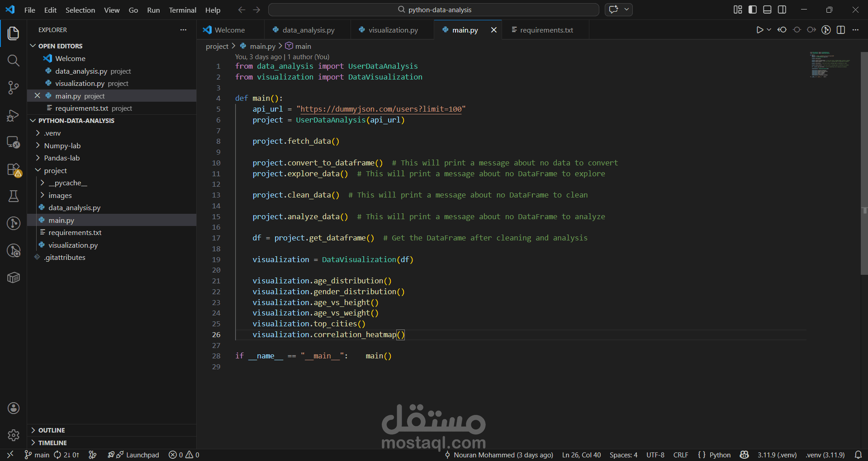Go forward using the right arrow
This screenshot has height=461, width=868.
(256, 9)
